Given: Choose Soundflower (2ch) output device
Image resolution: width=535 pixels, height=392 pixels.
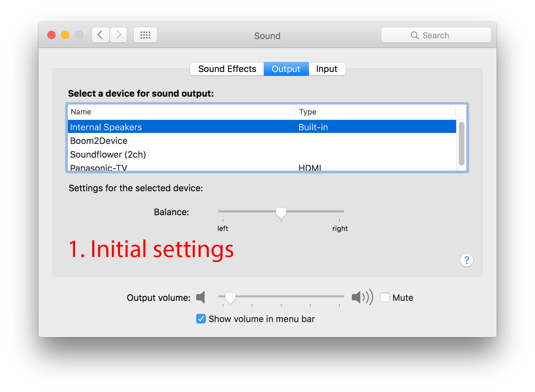Looking at the screenshot, I should coord(262,154).
